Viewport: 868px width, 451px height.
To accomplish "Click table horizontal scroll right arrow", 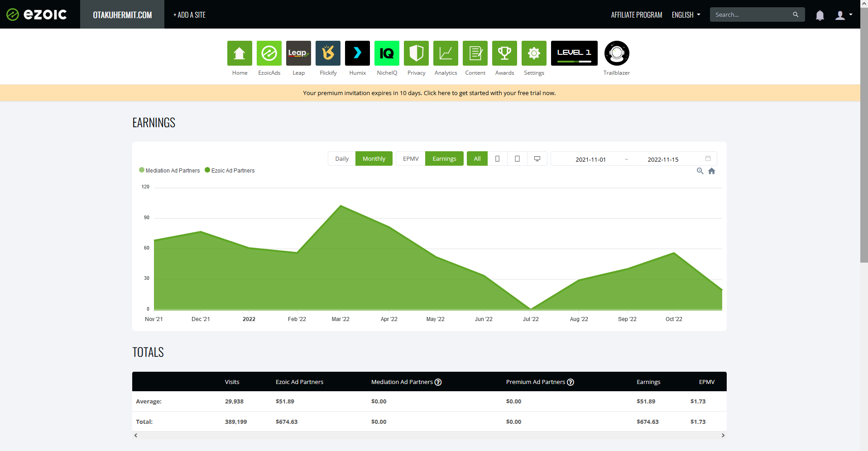I will click(723, 435).
